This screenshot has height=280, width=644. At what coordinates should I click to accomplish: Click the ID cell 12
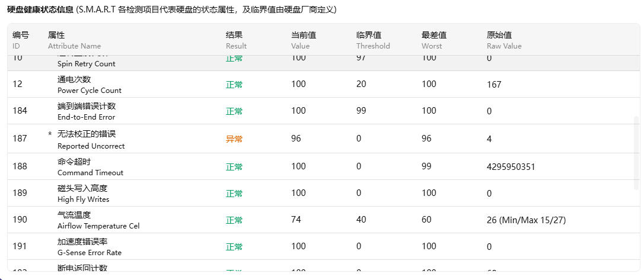click(17, 84)
